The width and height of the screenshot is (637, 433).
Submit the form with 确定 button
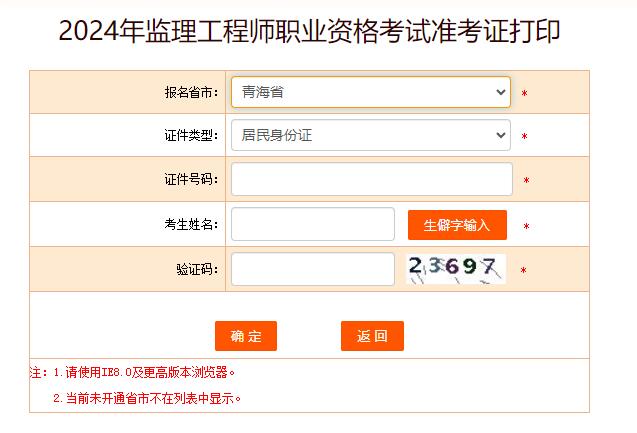pos(246,336)
